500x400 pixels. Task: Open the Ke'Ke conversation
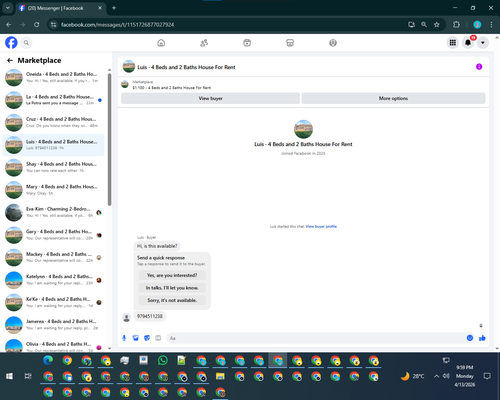53,302
